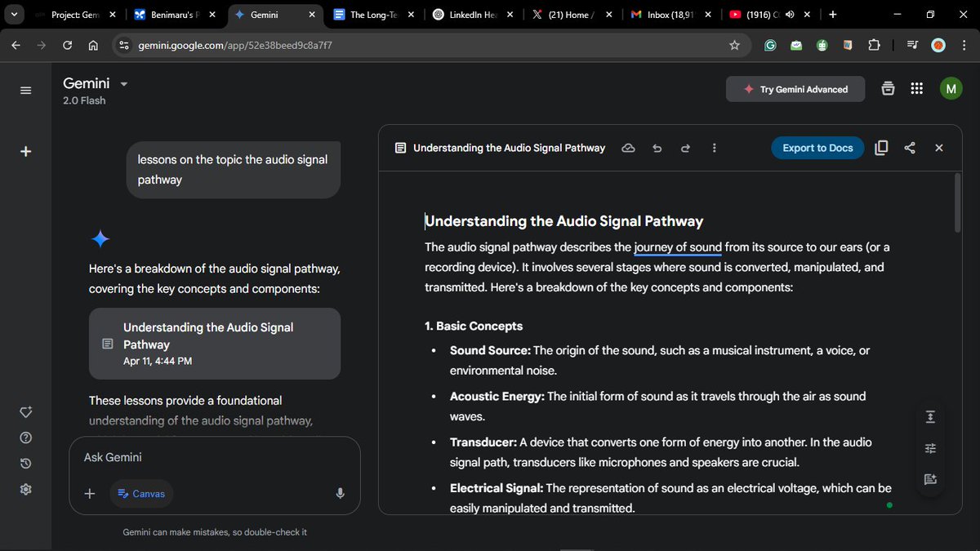Open the Gemini main menu hamburger
The width and height of the screenshot is (980, 551).
(x=25, y=90)
